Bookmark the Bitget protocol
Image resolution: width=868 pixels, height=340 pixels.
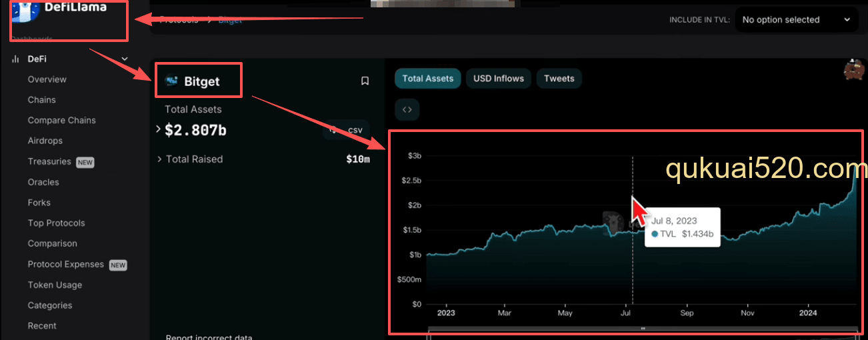click(x=365, y=81)
